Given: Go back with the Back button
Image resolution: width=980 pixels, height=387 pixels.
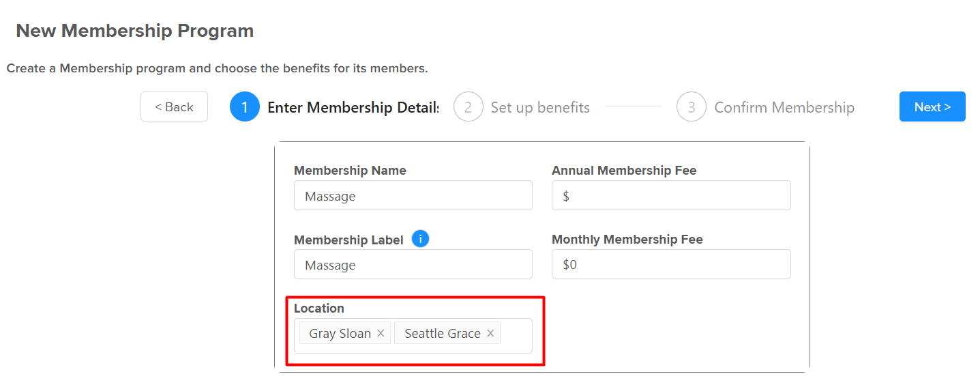Looking at the screenshot, I should pos(174,106).
